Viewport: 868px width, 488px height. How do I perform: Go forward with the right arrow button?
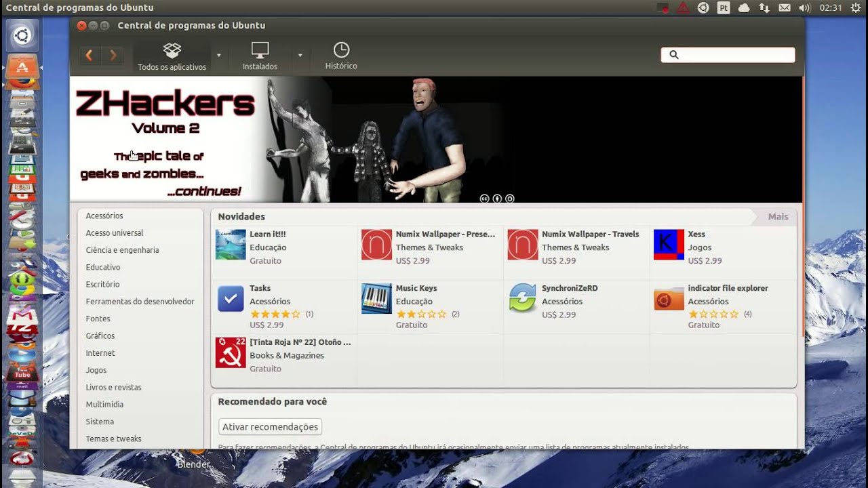pos(113,56)
